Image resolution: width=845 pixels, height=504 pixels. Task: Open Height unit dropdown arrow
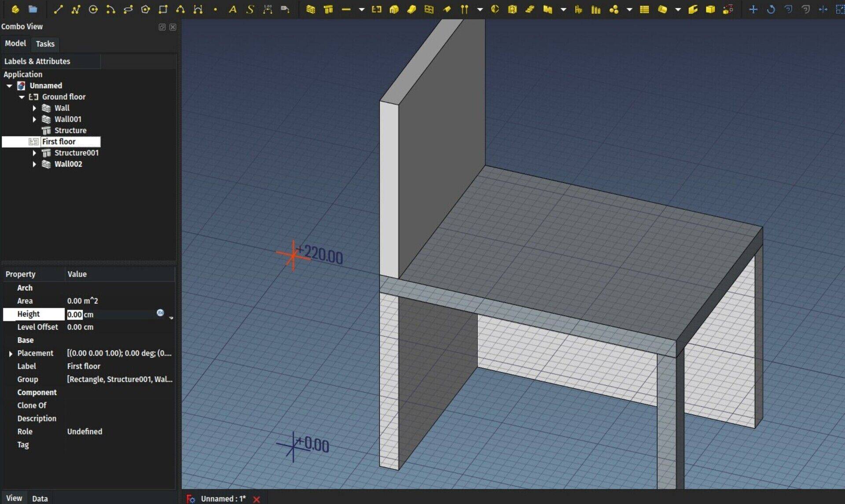[171, 317]
